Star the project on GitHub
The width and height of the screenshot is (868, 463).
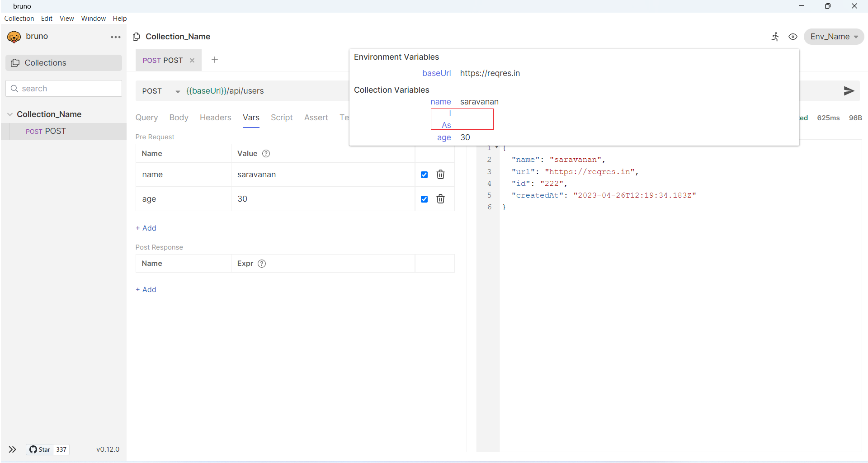coord(39,449)
